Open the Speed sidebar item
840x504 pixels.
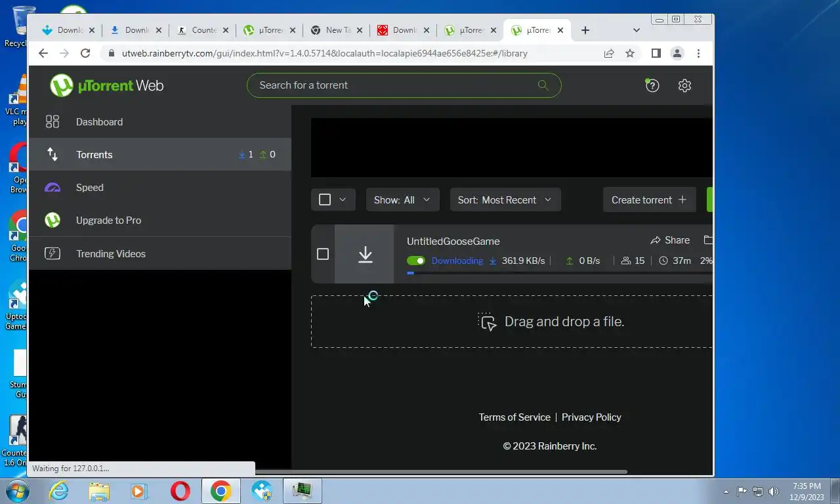(160, 187)
